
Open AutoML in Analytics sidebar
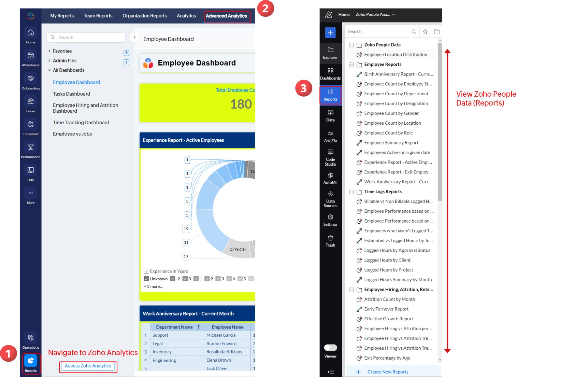[330, 178]
